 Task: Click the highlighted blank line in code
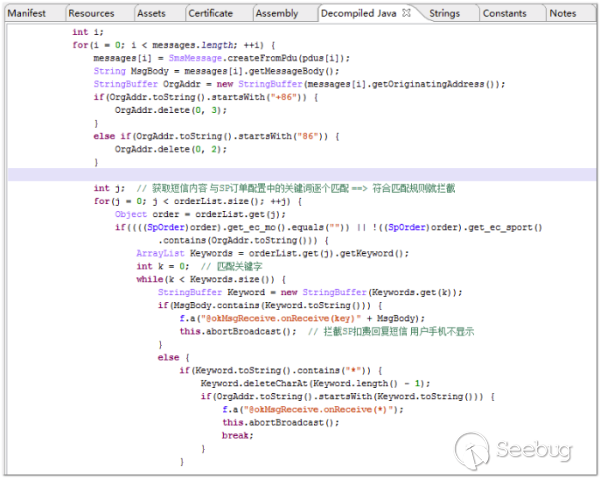300,175
